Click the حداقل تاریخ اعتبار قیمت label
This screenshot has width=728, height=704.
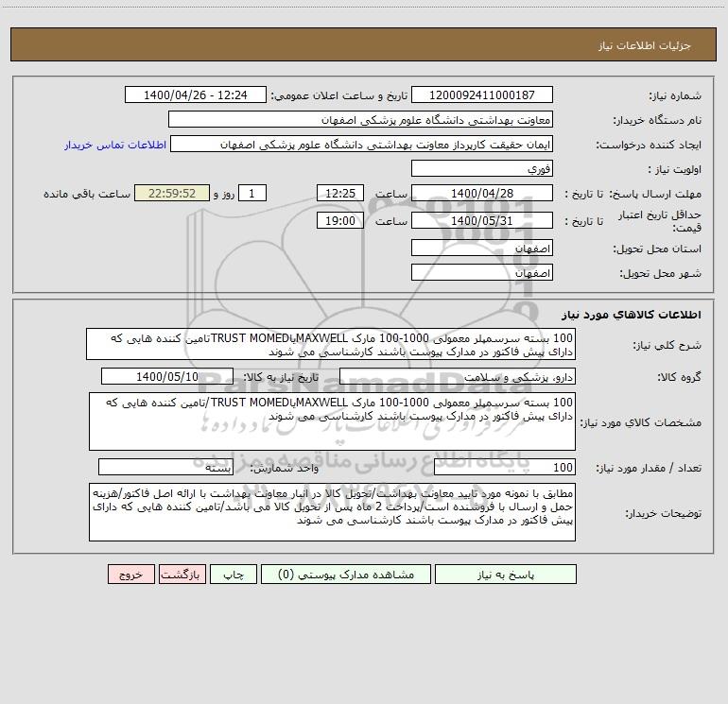click(x=659, y=221)
